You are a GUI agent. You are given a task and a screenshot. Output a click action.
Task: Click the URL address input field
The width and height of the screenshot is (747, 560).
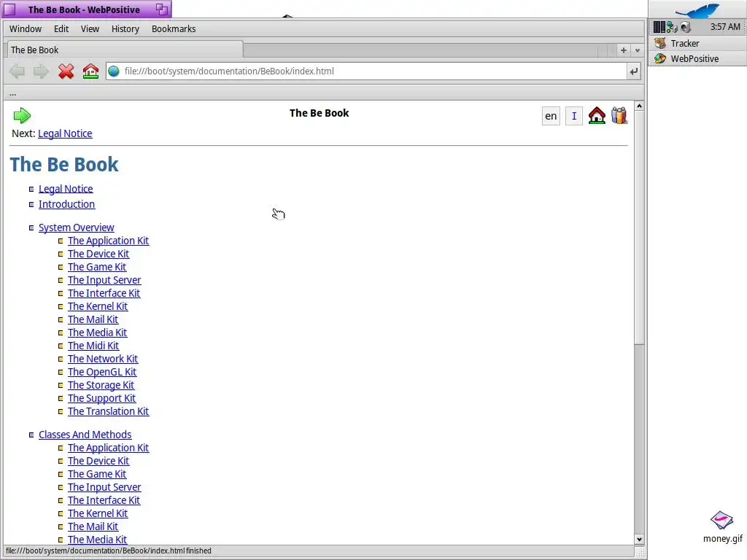click(x=374, y=71)
